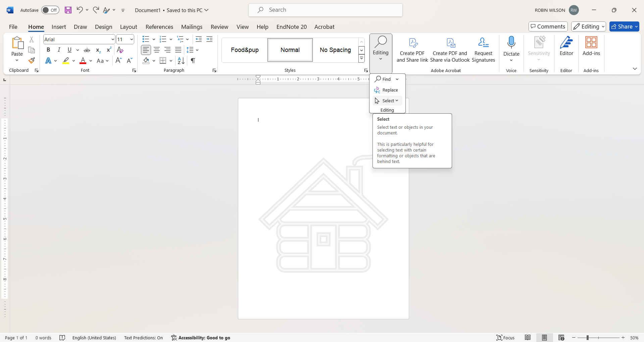Open the EndNote 20 ribbon tab
Screen dimensions: 644x342
point(291,27)
